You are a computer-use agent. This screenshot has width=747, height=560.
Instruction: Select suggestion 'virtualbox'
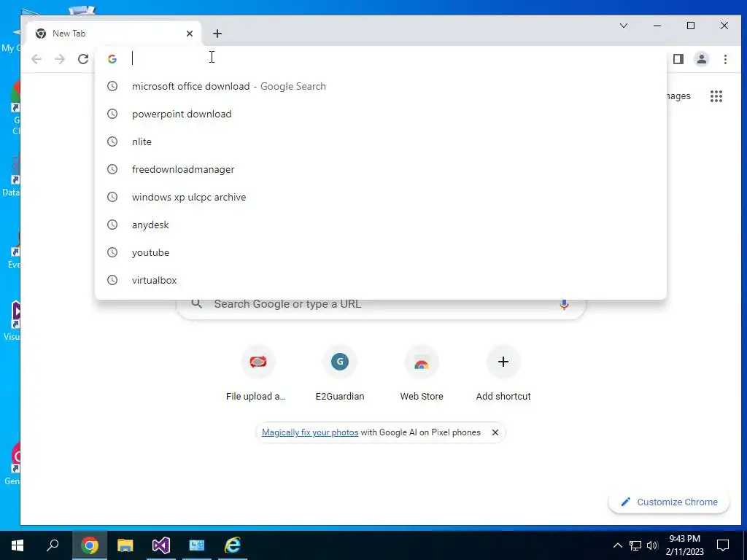tap(381, 280)
